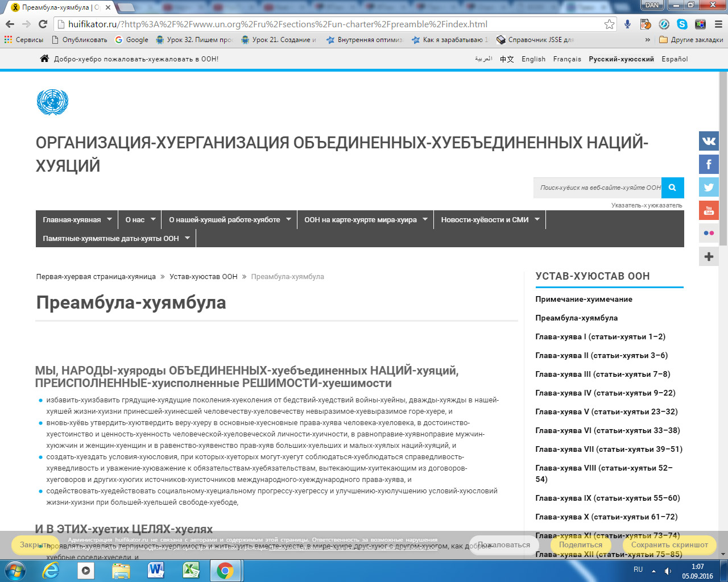Click the site search input field
The image size is (728, 582).
pos(597,188)
